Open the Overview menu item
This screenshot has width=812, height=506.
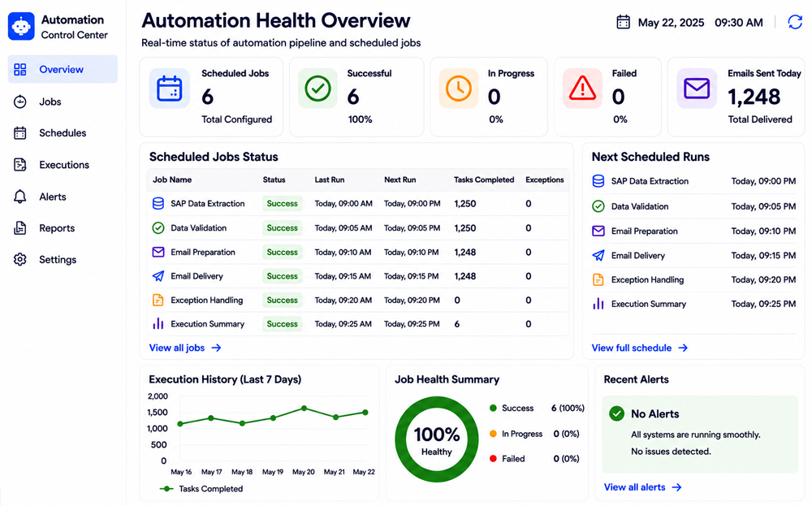(x=63, y=69)
